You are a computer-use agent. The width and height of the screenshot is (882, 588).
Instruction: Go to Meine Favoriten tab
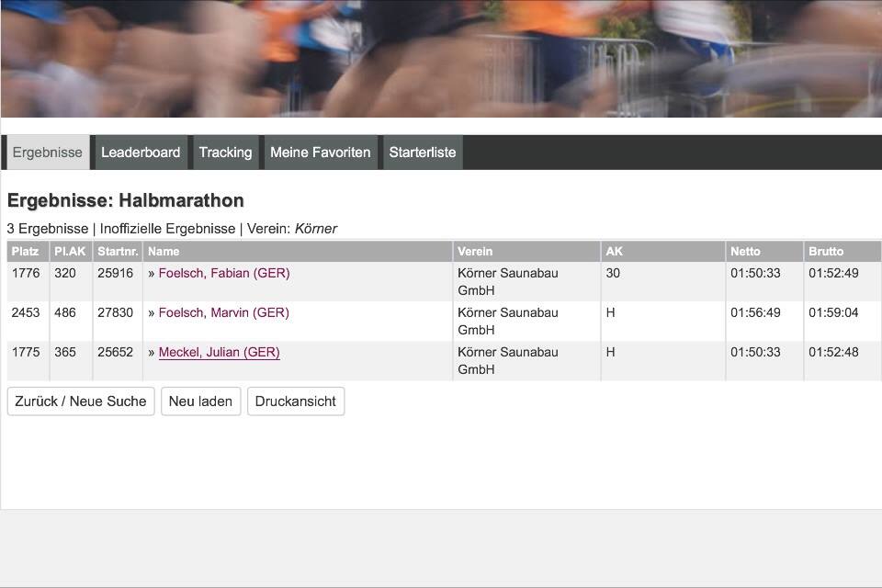[x=321, y=153]
